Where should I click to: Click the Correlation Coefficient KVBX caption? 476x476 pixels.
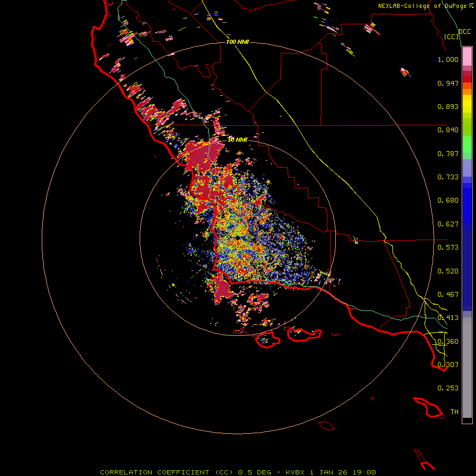[x=238, y=472]
